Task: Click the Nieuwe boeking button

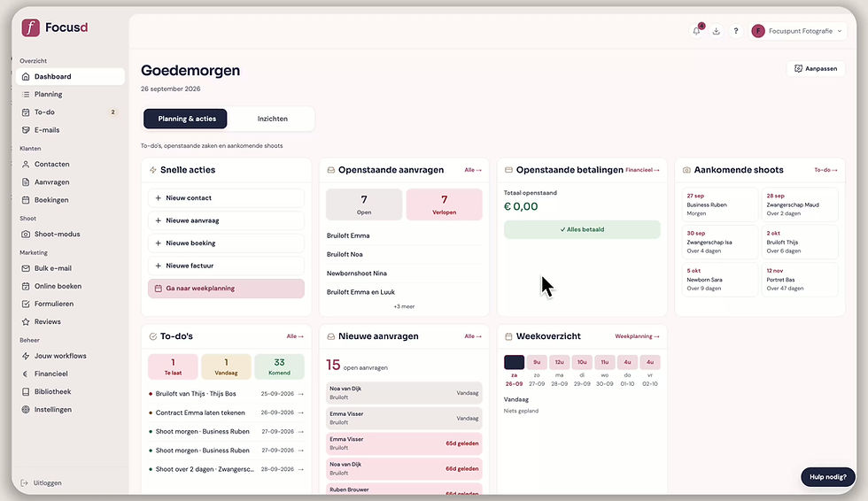Action: coord(226,243)
